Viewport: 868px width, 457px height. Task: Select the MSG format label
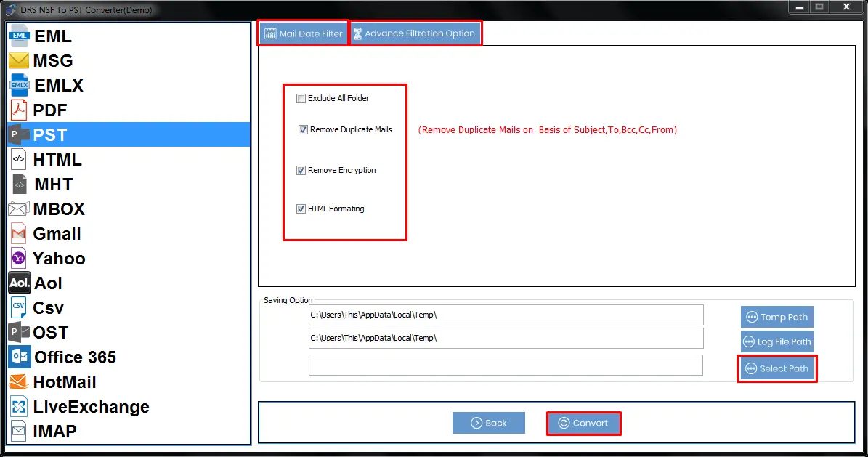(x=53, y=61)
